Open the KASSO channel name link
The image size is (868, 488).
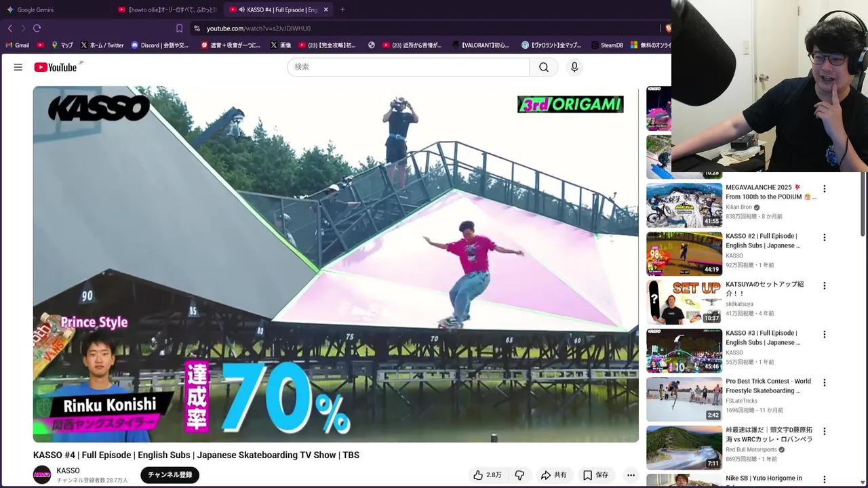point(68,470)
